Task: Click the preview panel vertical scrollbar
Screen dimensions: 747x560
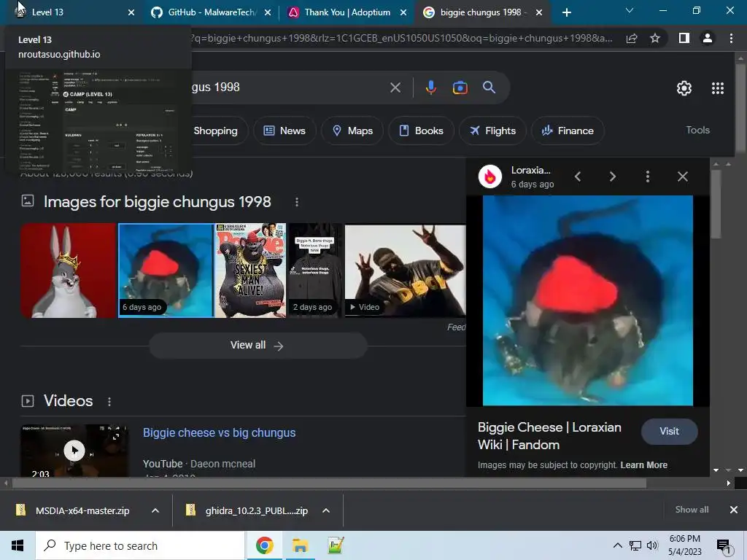Action: click(716, 205)
